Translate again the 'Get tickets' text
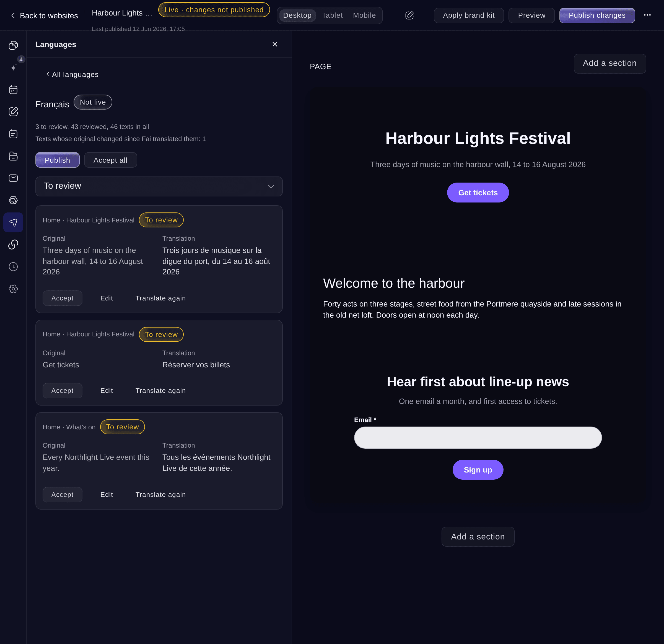 click(160, 391)
